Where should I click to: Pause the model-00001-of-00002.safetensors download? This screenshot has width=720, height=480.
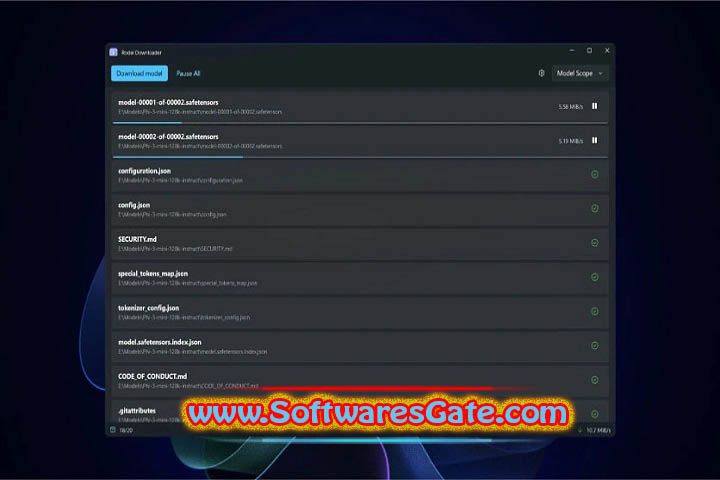tap(595, 106)
